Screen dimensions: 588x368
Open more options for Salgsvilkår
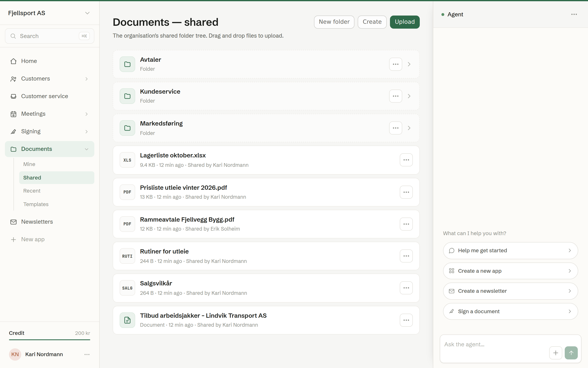406,288
